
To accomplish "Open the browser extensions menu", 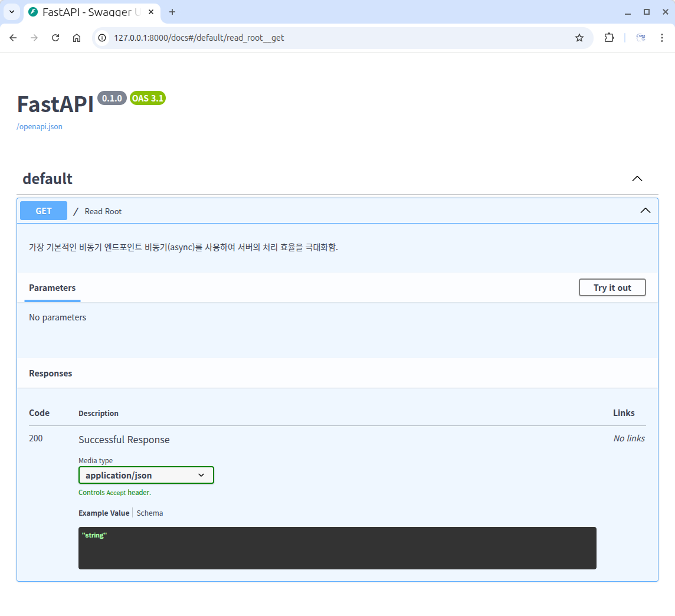I will coord(609,38).
